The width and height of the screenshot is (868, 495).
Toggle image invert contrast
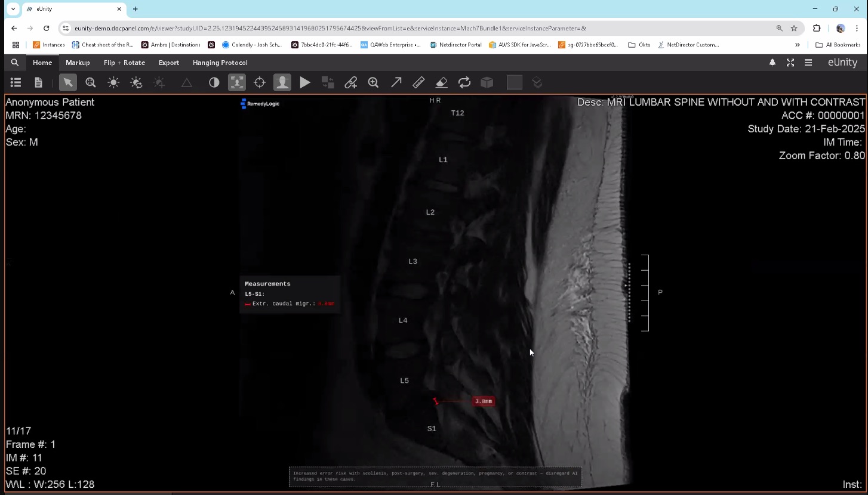point(214,83)
